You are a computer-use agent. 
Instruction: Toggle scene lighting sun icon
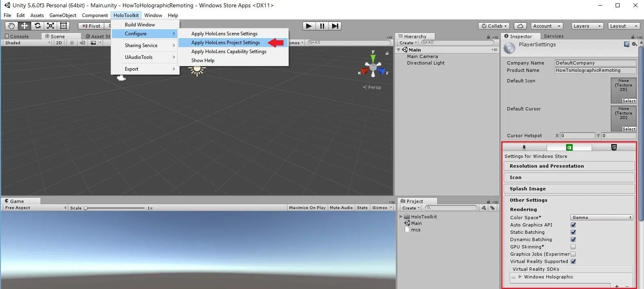pyautogui.click(x=72, y=43)
